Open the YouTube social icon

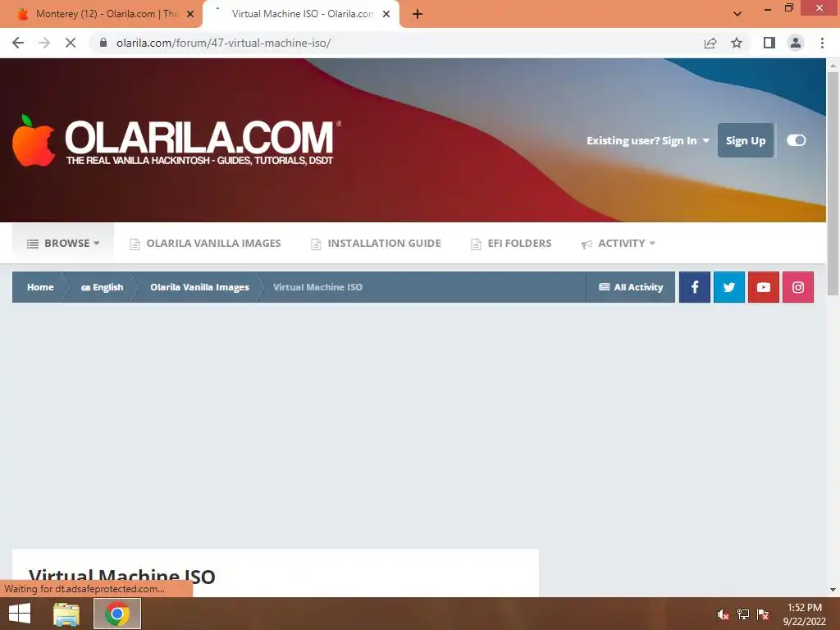pos(764,287)
